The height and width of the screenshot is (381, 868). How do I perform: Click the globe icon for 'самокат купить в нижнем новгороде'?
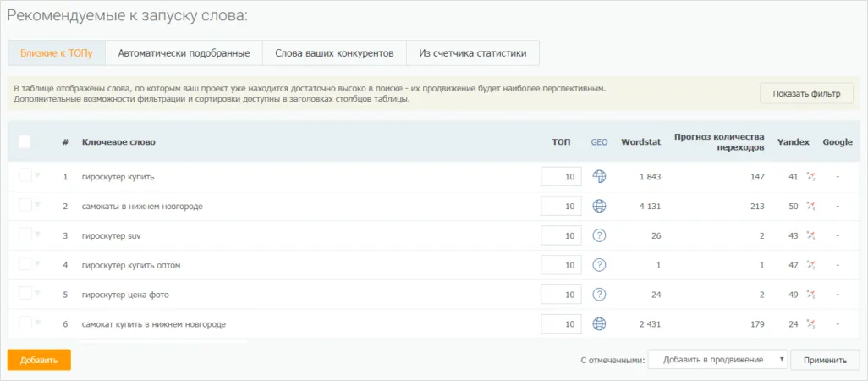[x=599, y=323]
